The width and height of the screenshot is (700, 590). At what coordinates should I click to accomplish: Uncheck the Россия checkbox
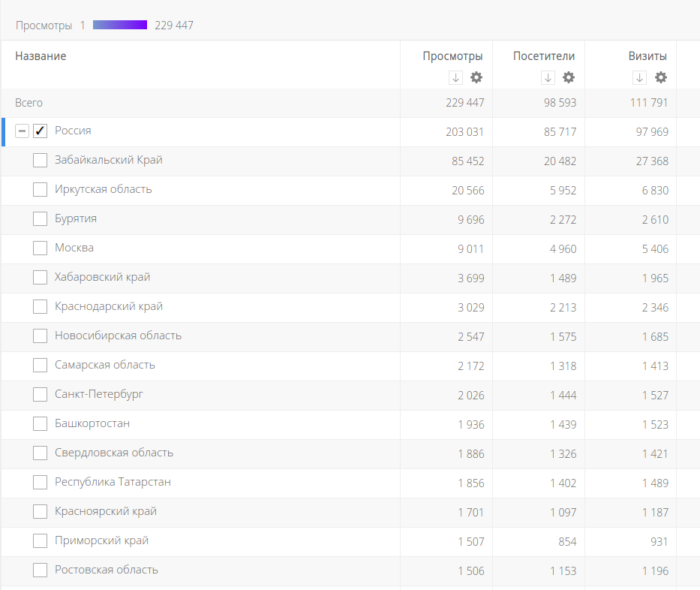(x=41, y=131)
